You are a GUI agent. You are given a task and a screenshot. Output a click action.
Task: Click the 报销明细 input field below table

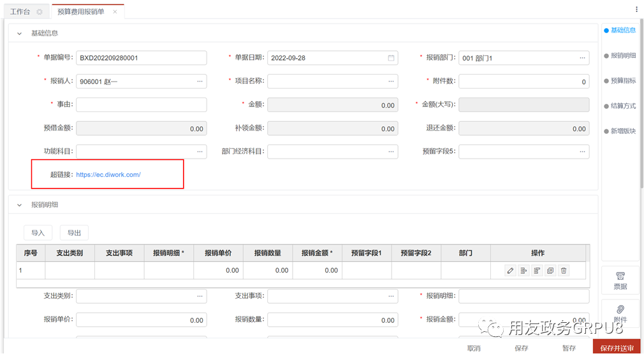(x=524, y=296)
